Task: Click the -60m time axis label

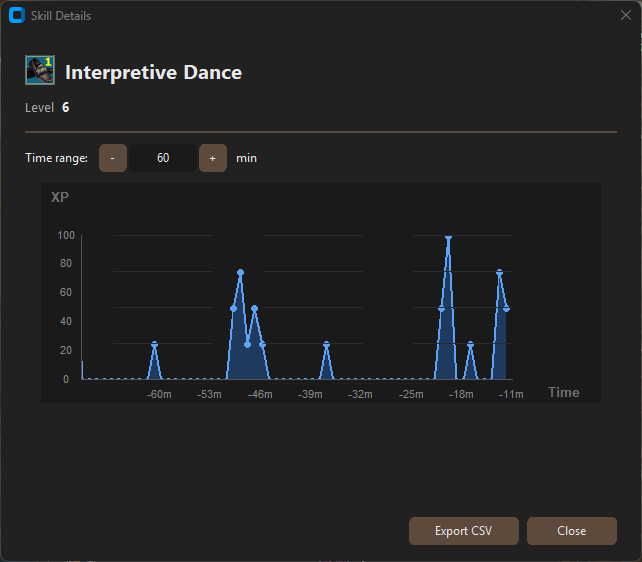Action: point(159,394)
